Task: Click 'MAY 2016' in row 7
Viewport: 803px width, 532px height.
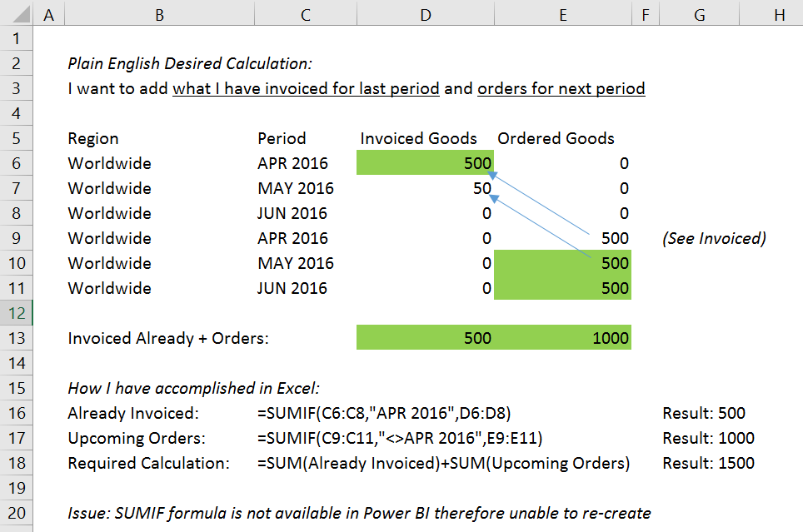Action: 296,188
